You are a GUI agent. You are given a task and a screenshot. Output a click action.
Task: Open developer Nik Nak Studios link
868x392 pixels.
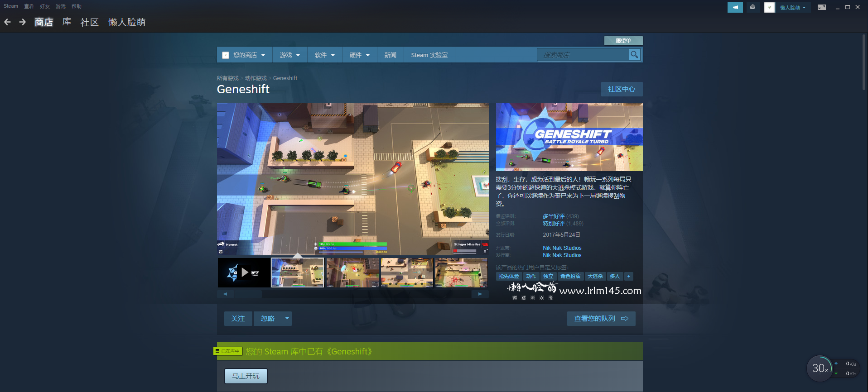(x=562, y=248)
